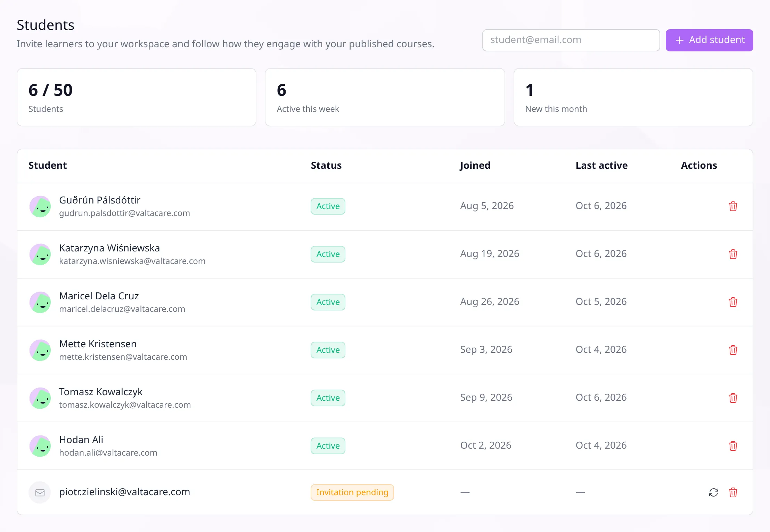Click Active badge in Hodan Ali row
This screenshot has height=532, width=770.
click(328, 446)
